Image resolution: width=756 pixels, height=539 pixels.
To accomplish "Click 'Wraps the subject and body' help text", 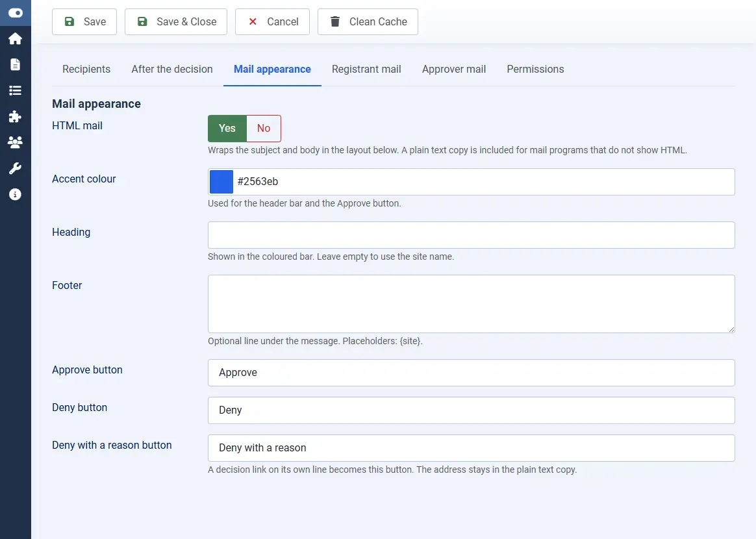I will click(x=447, y=150).
